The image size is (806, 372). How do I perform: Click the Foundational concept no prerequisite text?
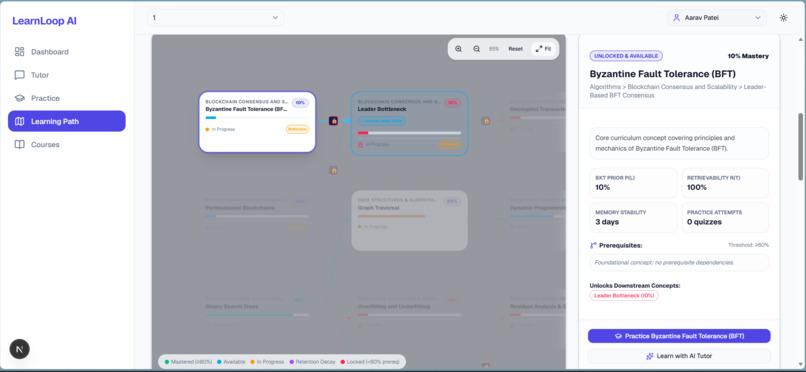click(664, 263)
